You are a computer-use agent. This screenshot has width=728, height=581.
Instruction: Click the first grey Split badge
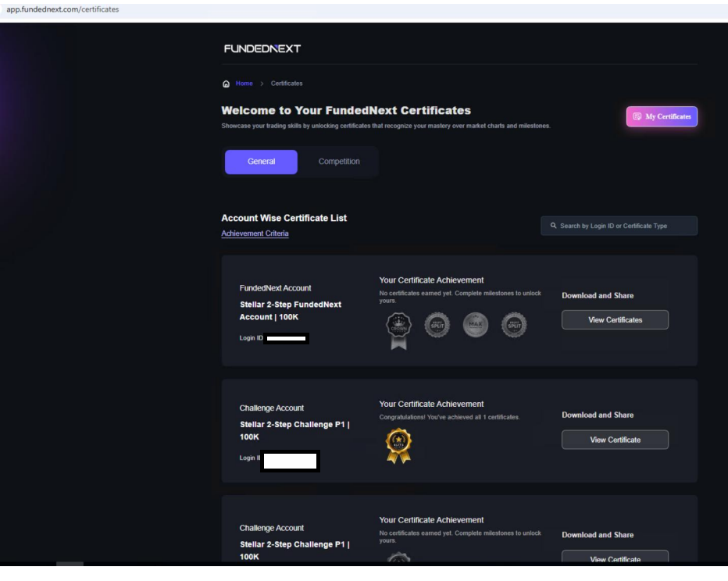[437, 325]
